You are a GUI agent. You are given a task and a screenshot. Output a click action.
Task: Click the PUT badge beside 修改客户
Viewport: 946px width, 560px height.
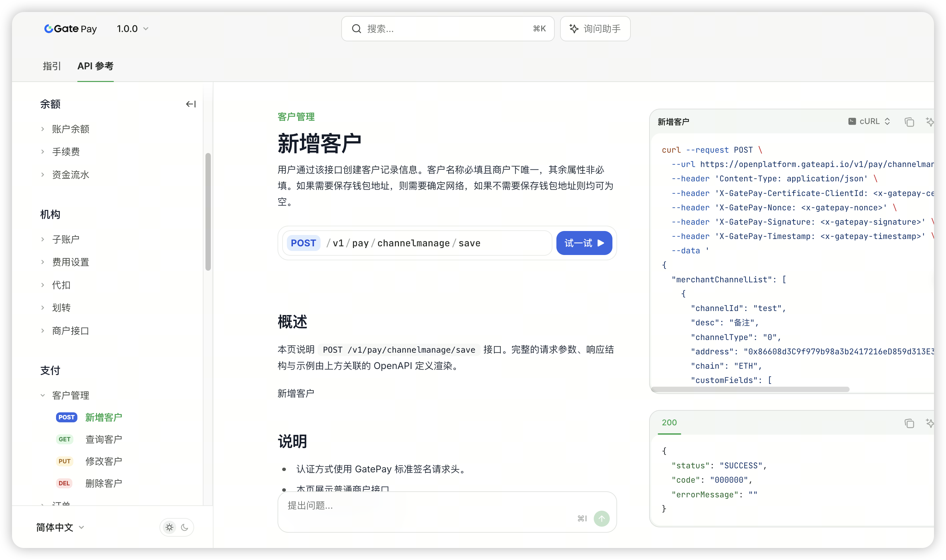coord(65,461)
